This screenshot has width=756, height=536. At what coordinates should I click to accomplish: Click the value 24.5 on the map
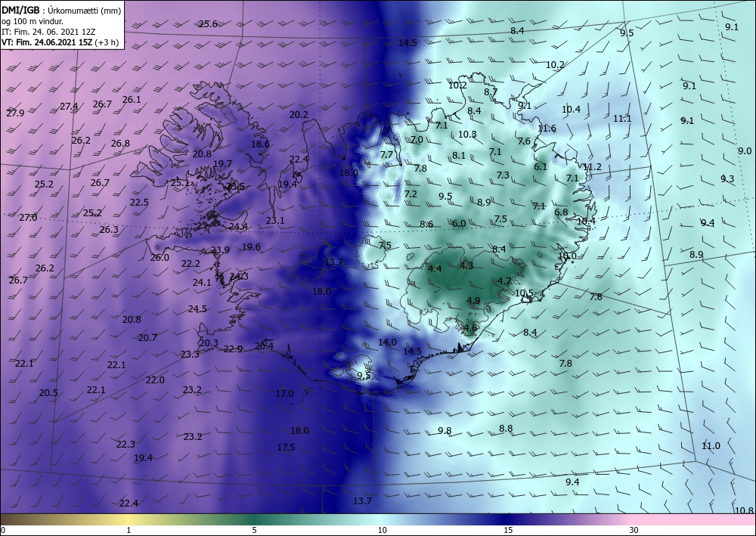197,308
